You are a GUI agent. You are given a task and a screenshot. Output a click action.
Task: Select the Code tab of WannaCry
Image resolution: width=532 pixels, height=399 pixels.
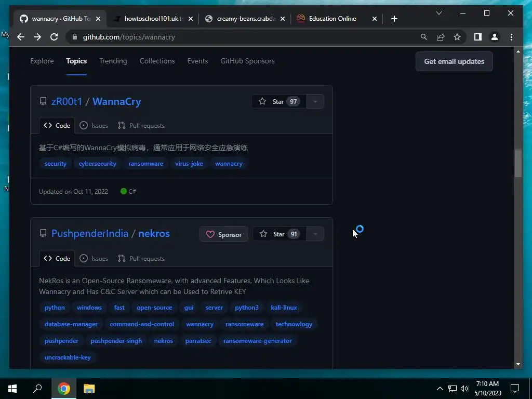click(57, 126)
